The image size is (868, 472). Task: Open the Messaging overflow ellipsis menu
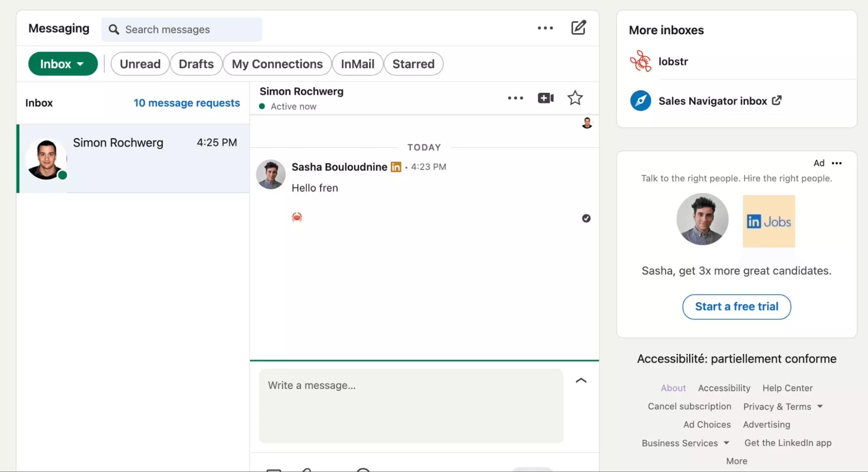point(545,27)
